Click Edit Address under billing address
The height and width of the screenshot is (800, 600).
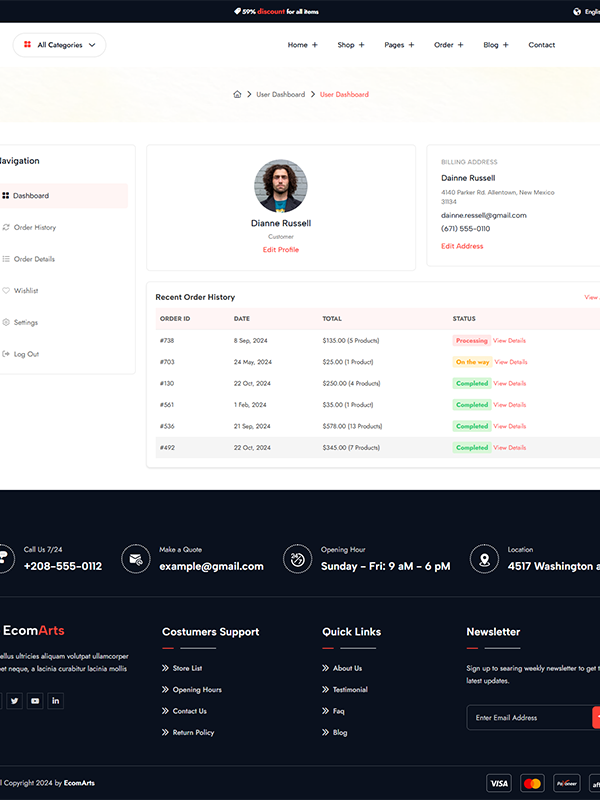tap(462, 246)
